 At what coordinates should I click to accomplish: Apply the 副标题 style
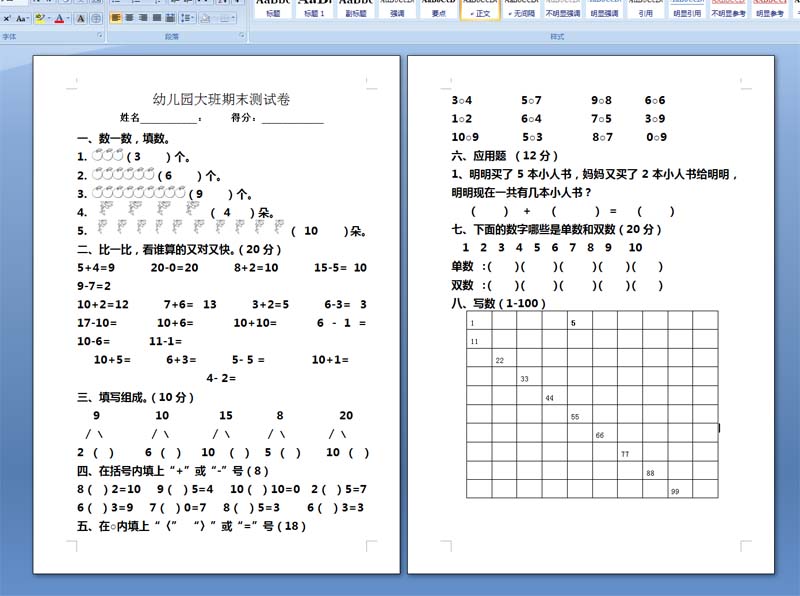pos(356,9)
